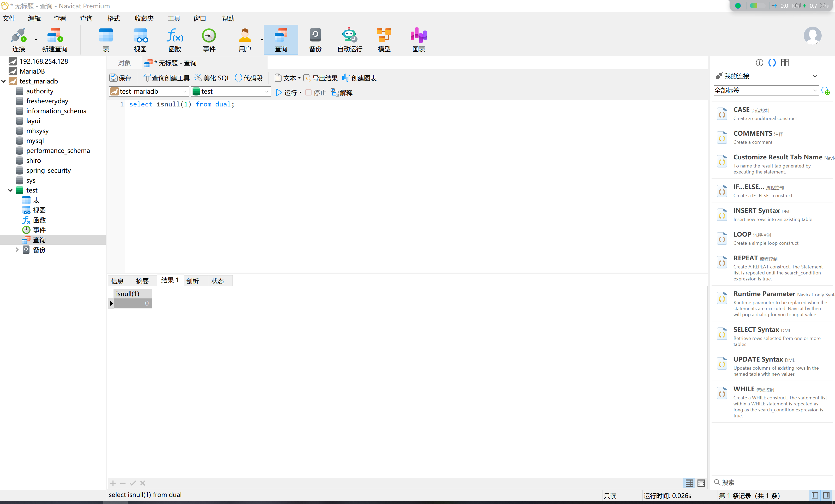Switch to the Info result tab
Screen dimensions: 835x504
click(x=117, y=281)
